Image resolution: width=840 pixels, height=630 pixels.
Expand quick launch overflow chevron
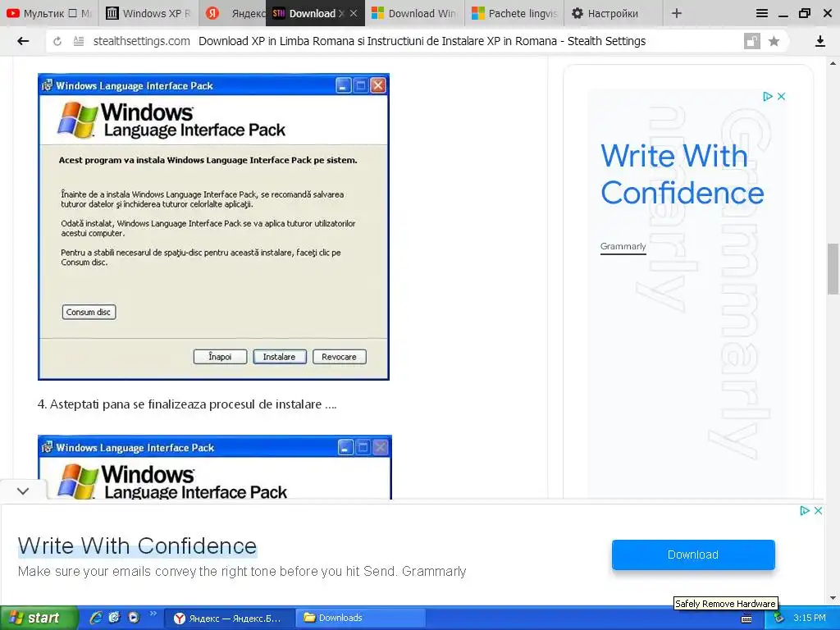tap(153, 614)
